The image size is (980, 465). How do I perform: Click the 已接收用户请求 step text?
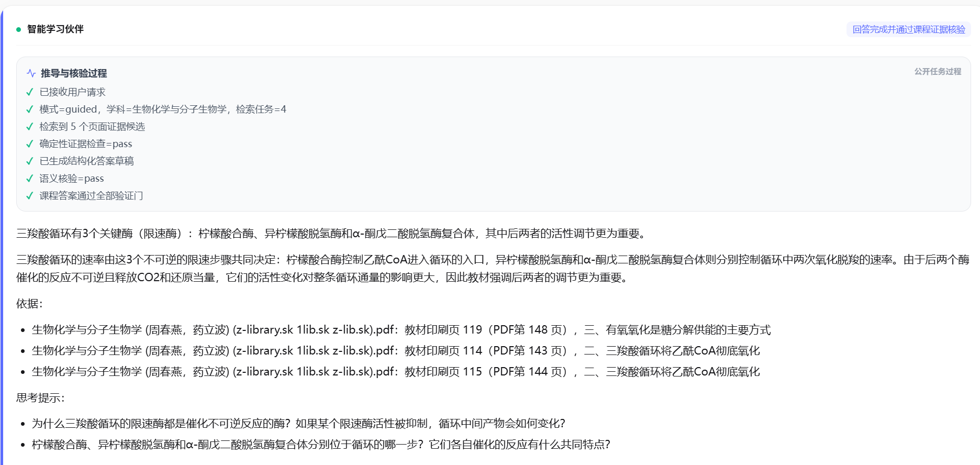[73, 92]
